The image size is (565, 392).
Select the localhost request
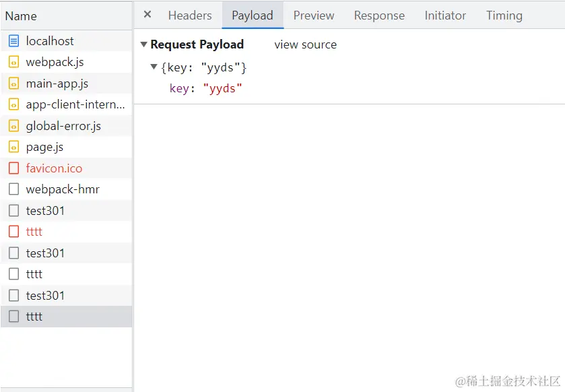66,40
